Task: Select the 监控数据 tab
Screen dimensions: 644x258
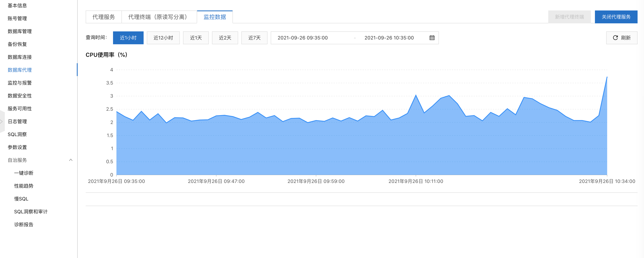Action: tap(215, 17)
